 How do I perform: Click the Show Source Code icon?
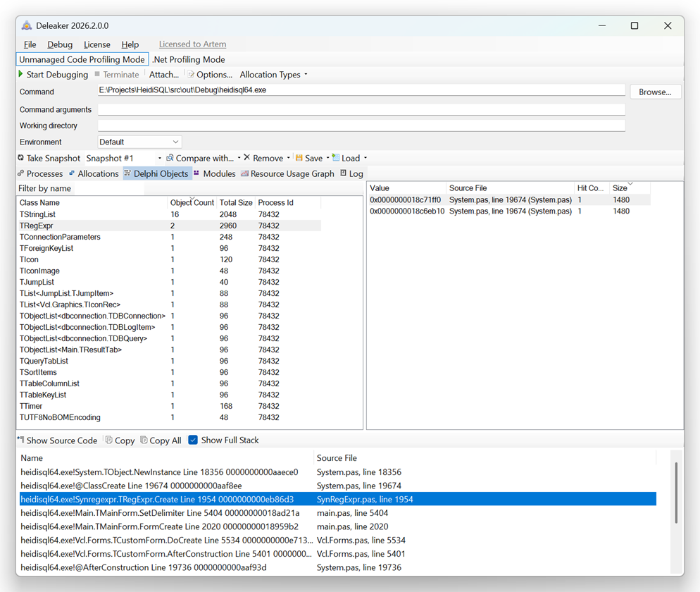click(20, 440)
